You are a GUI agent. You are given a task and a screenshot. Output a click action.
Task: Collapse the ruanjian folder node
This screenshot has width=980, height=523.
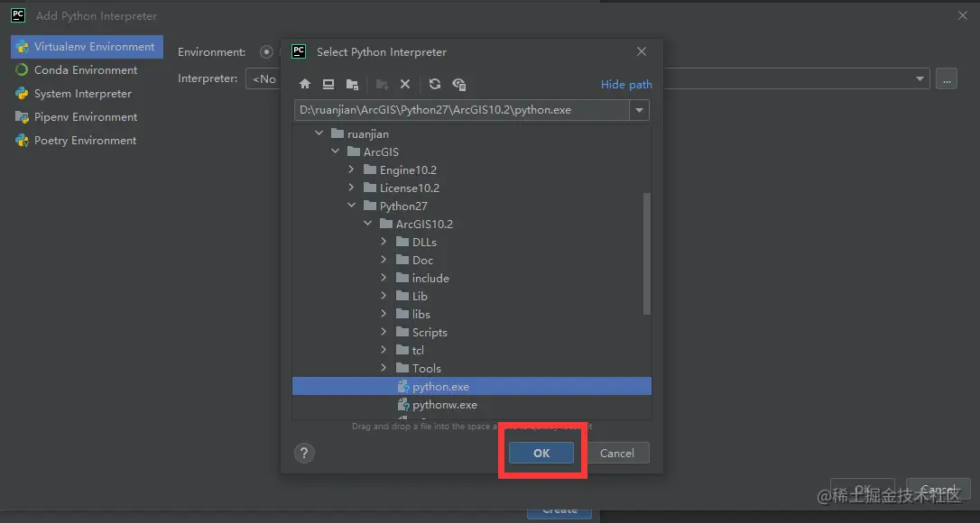point(319,133)
